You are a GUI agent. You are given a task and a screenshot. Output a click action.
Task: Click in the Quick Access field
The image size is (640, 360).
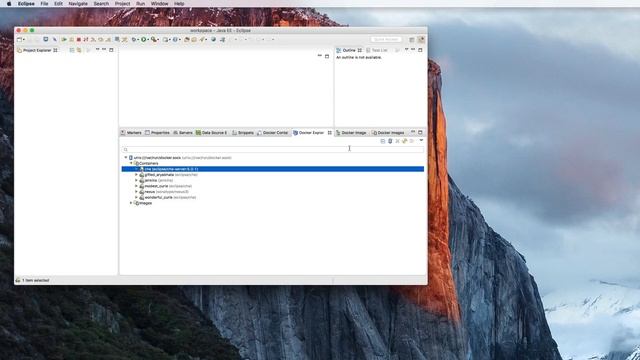point(386,40)
